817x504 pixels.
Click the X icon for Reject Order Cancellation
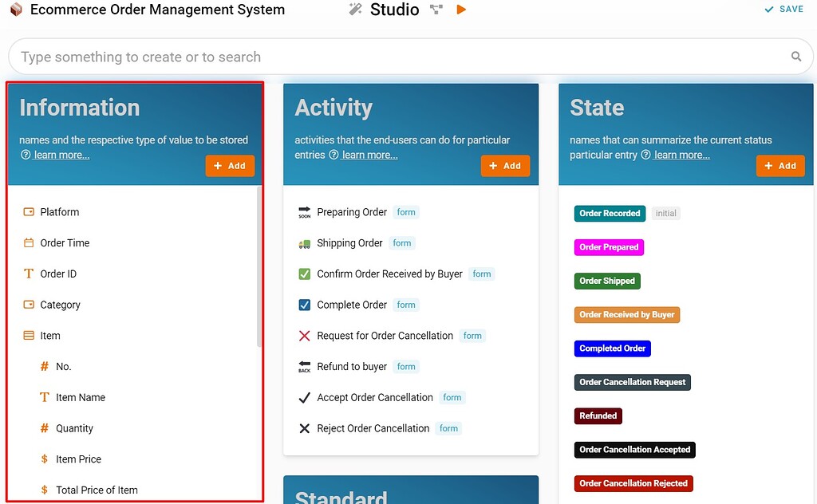[x=304, y=428]
